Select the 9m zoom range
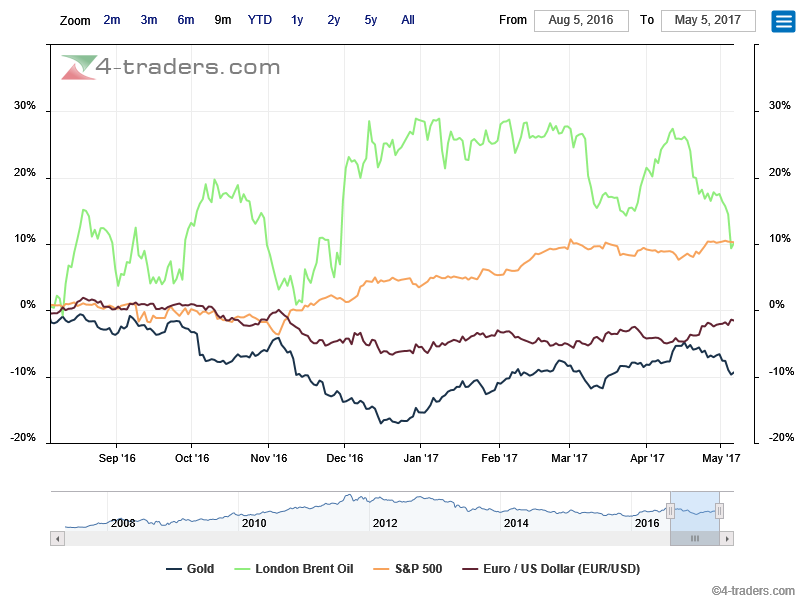805x600 pixels. (223, 20)
